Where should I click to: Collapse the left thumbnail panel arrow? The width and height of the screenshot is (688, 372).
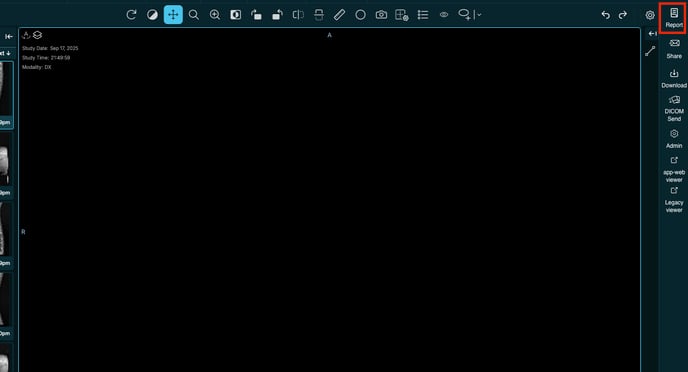click(9, 37)
